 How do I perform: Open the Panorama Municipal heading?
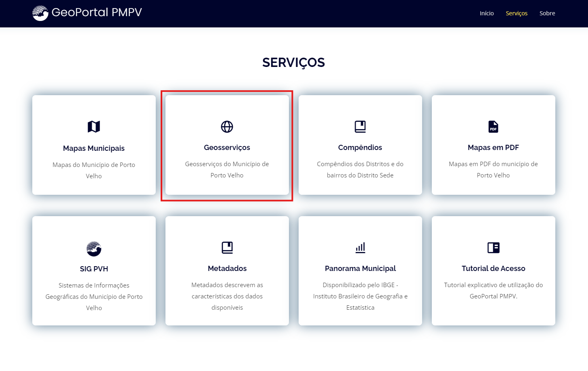(360, 268)
